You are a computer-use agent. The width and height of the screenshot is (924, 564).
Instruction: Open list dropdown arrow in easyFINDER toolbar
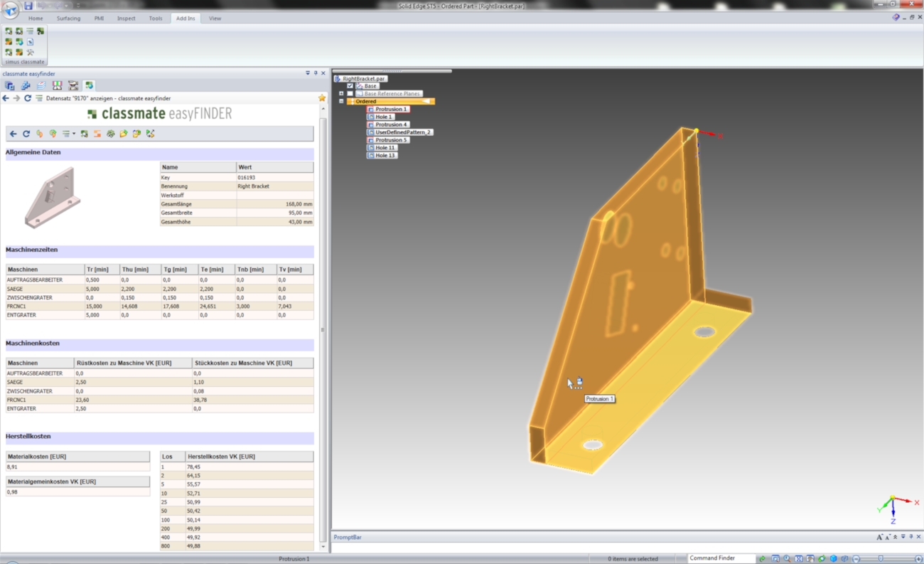click(74, 134)
